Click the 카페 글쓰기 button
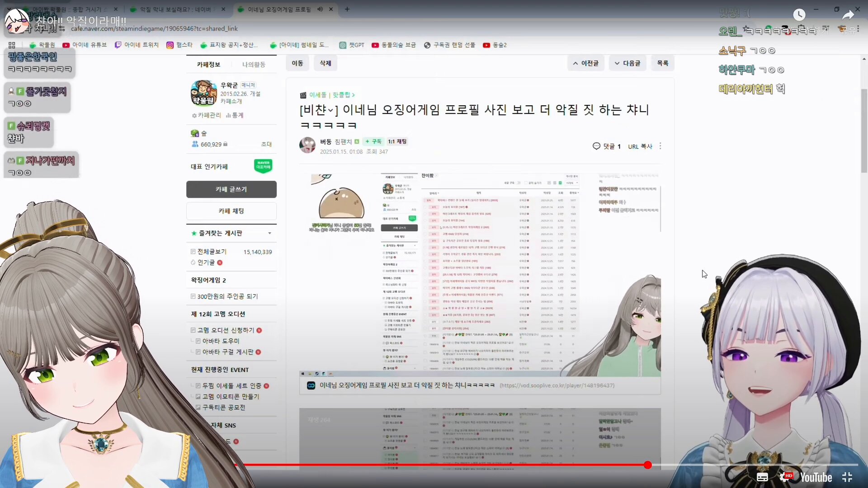Image resolution: width=868 pixels, height=488 pixels. (x=231, y=189)
